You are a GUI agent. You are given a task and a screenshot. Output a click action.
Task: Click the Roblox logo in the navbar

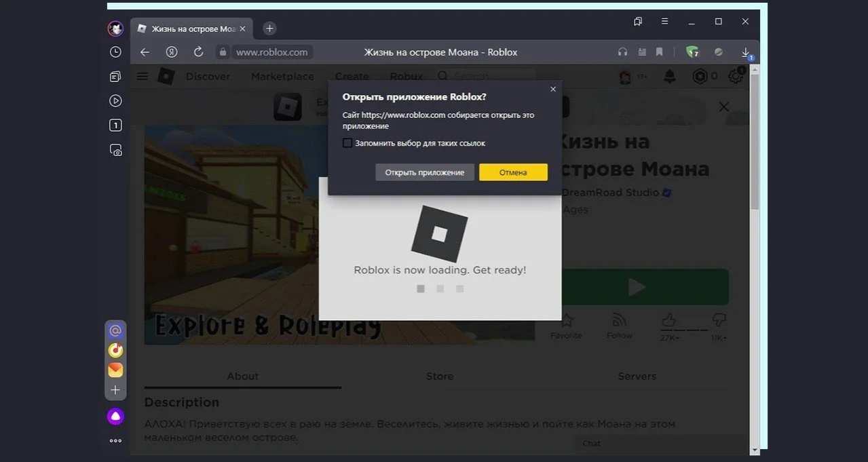click(166, 77)
